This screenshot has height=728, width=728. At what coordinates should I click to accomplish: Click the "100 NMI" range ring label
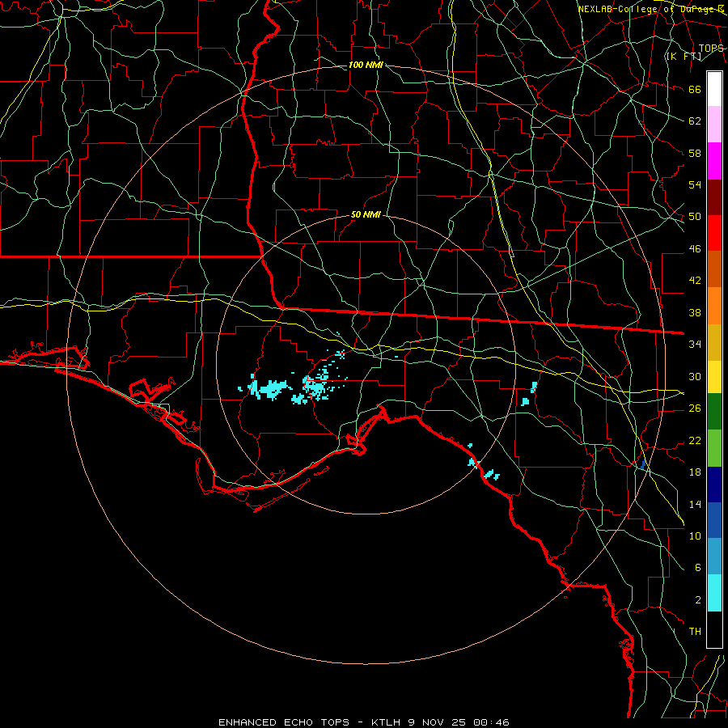[366, 65]
